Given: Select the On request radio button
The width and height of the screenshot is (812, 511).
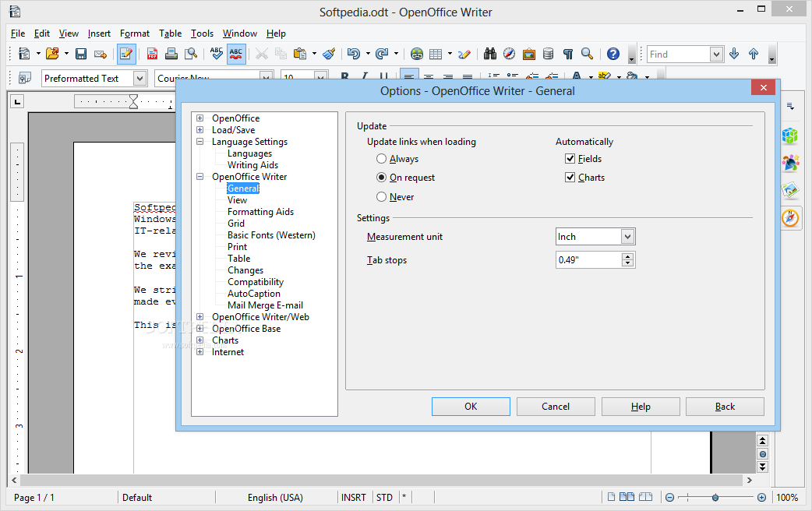Looking at the screenshot, I should pyautogui.click(x=382, y=177).
